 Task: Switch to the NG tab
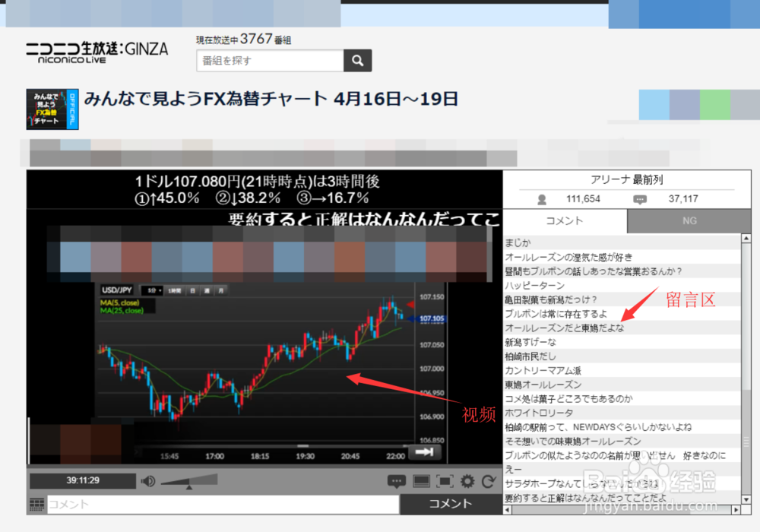tap(689, 221)
